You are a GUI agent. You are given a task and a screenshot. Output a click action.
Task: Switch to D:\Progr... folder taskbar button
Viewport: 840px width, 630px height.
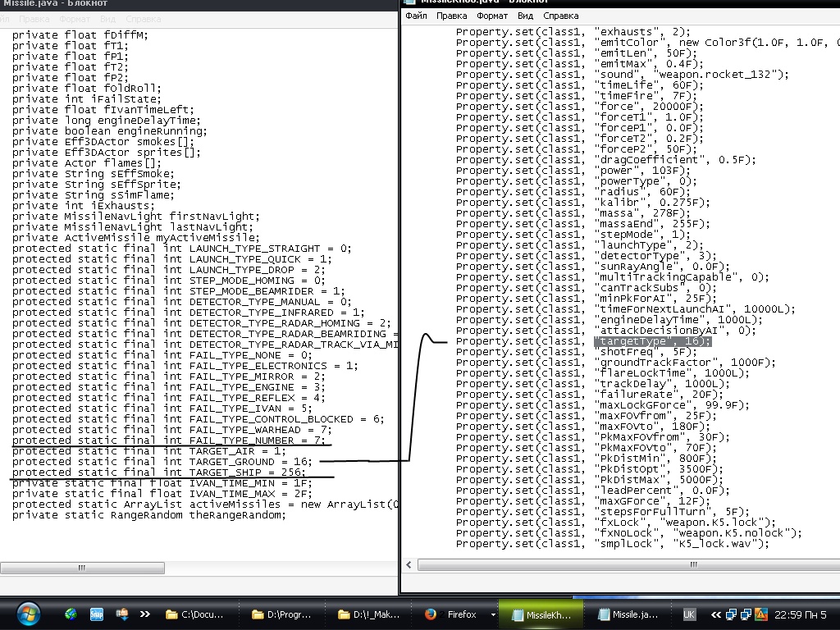pos(281,614)
